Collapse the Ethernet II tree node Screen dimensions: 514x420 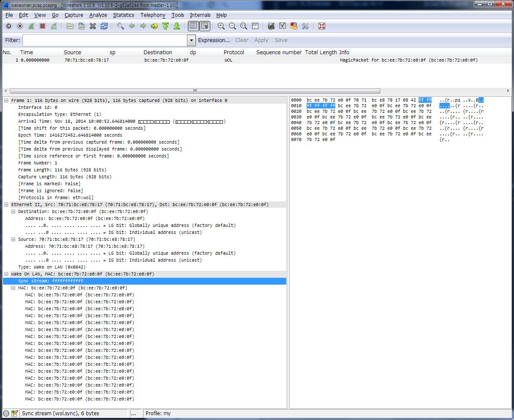[6, 205]
